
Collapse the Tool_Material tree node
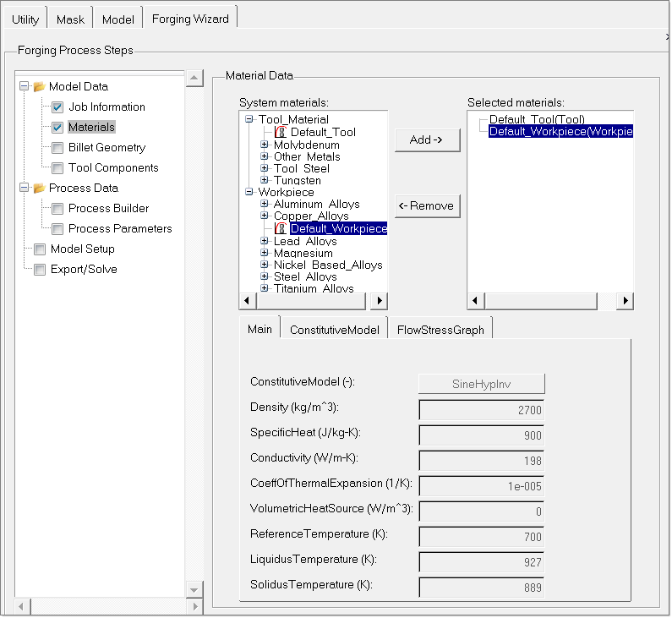[x=249, y=120]
